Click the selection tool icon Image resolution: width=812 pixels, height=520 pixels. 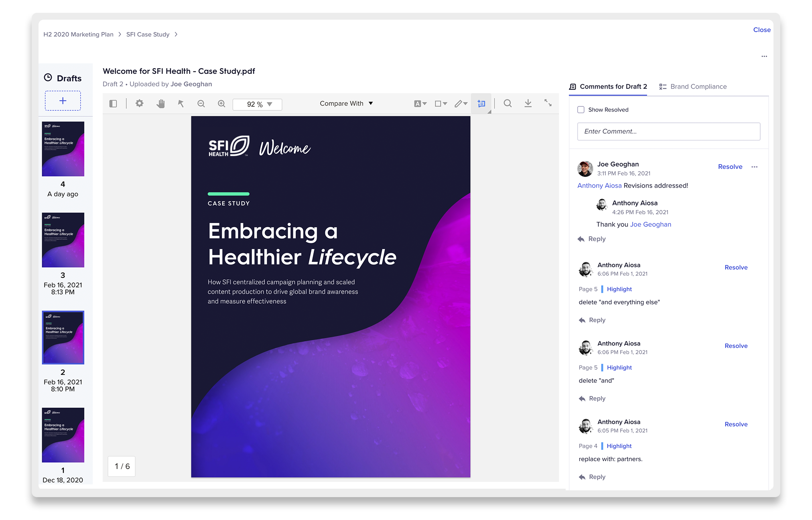181,104
